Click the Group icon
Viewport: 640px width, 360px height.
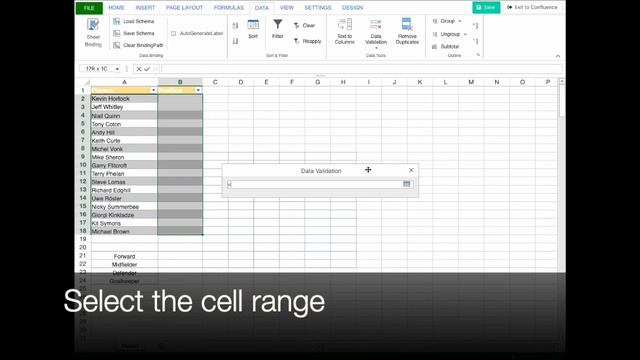pyautogui.click(x=435, y=21)
